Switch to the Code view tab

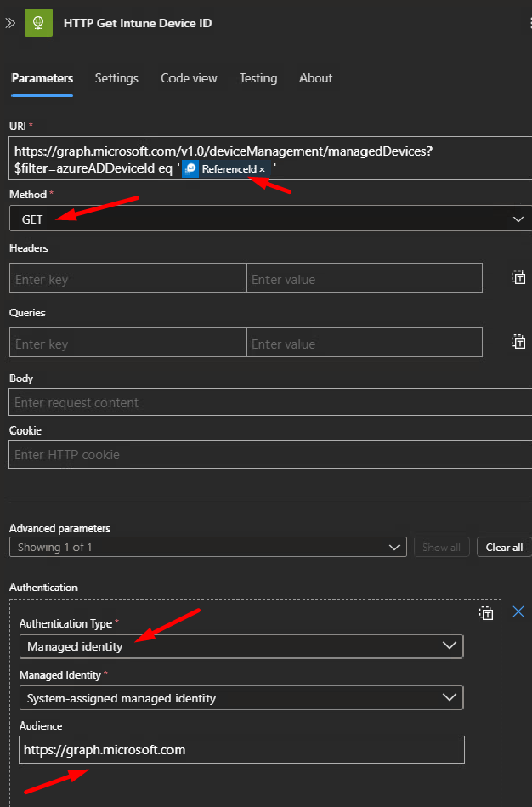[189, 78]
